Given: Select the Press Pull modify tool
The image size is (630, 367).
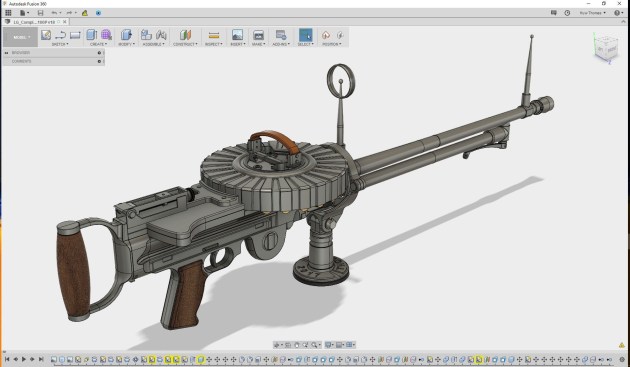Looking at the screenshot, I should (x=126, y=35).
